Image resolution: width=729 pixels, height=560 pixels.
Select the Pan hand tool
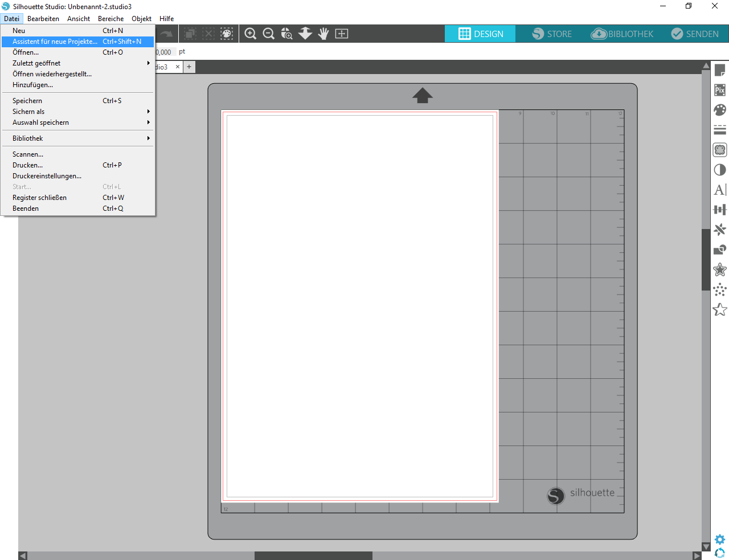(x=323, y=34)
